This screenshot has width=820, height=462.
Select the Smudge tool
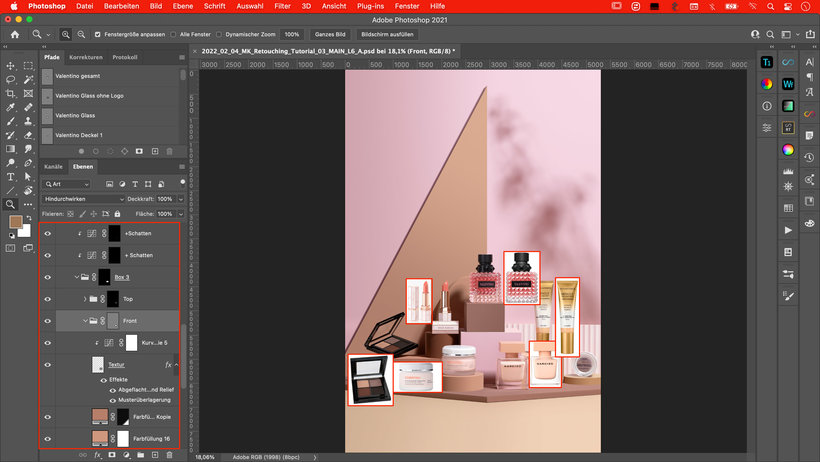(x=28, y=149)
